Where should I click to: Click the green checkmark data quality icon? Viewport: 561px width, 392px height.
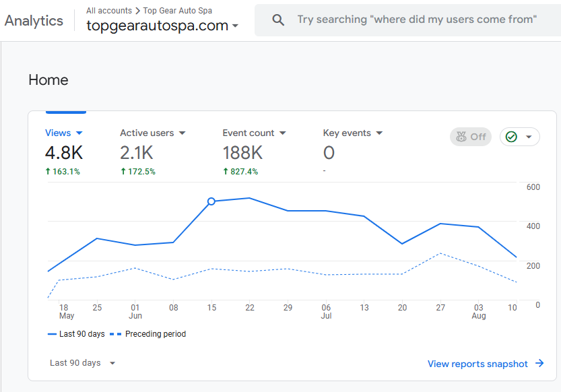511,137
